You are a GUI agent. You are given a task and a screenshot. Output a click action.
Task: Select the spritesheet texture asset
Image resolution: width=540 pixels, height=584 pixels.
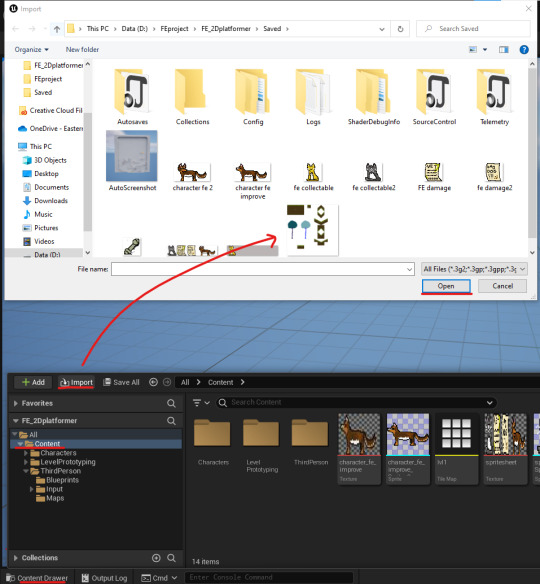point(505,449)
